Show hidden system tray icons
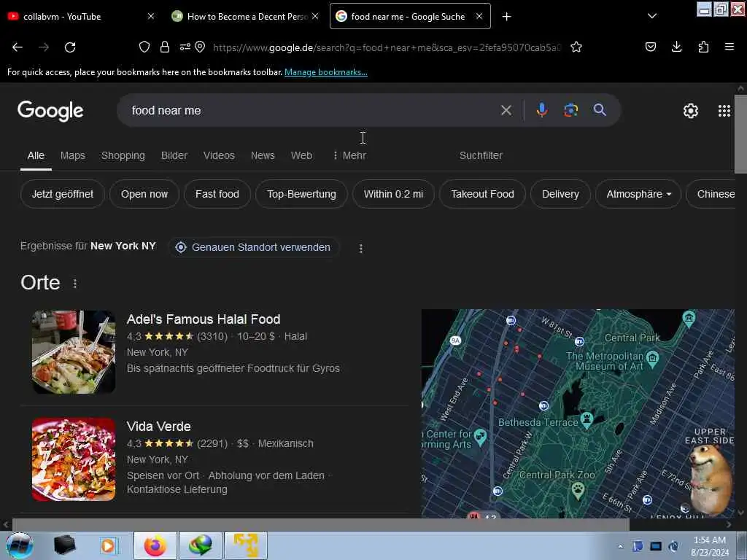 tap(620, 546)
